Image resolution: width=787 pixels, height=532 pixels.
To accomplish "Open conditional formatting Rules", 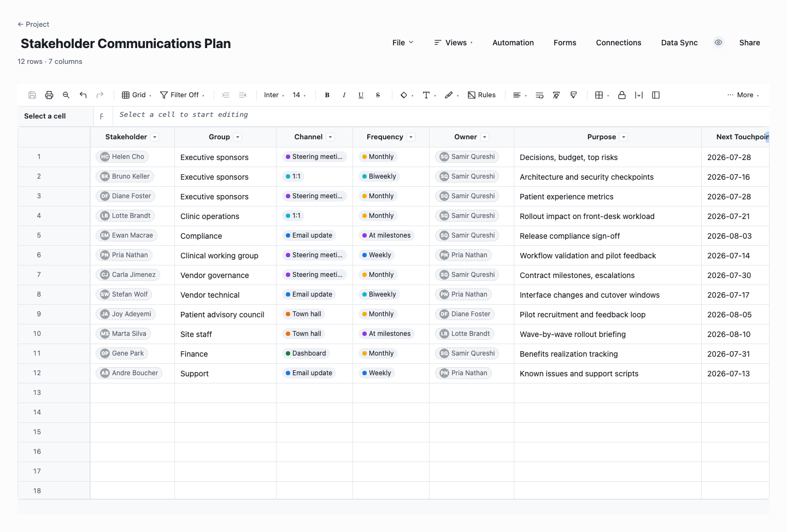I will pyautogui.click(x=481, y=95).
